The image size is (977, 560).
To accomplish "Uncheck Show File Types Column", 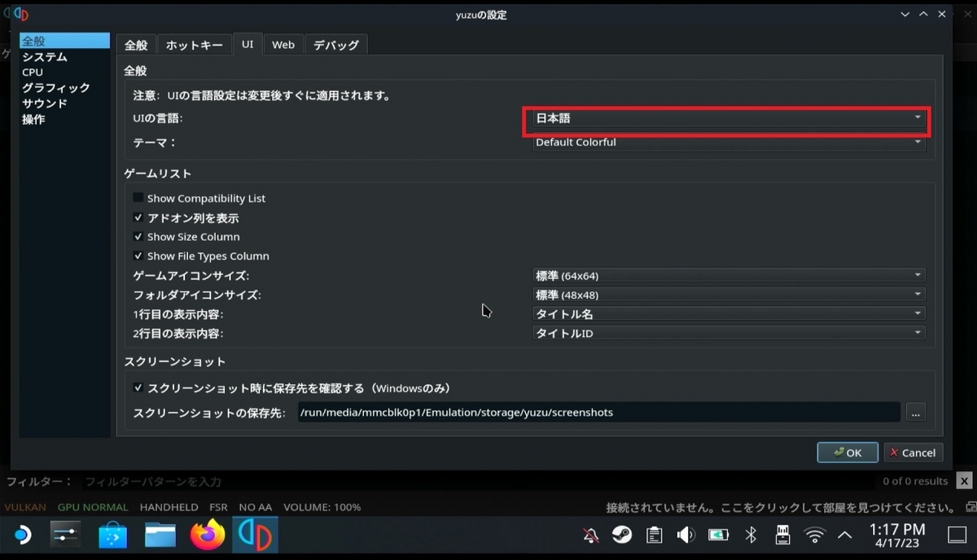I will [x=138, y=256].
